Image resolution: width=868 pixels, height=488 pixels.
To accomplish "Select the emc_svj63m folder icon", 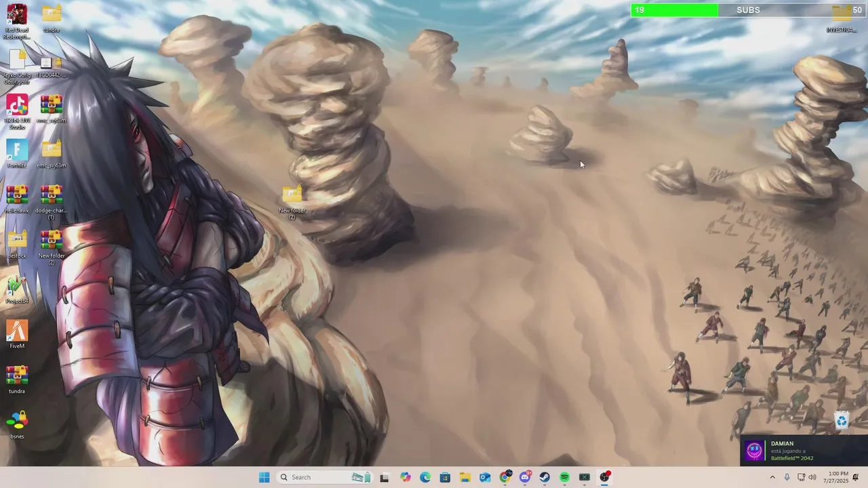I will 52,154.
